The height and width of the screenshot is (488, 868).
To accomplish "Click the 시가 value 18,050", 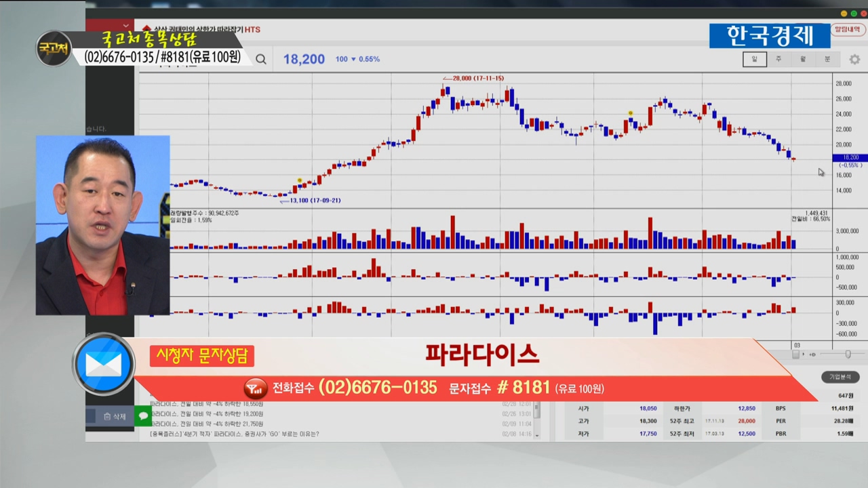I will tap(648, 409).
